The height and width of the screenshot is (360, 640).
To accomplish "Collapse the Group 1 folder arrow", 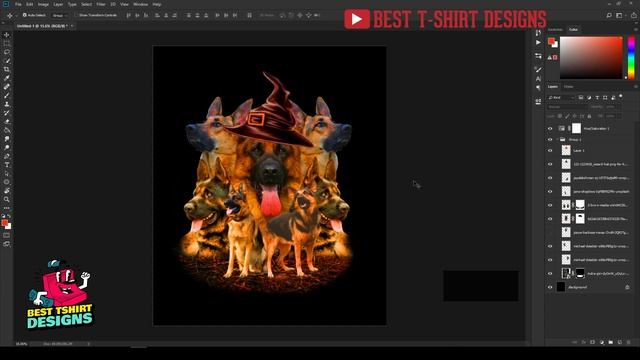I will [x=557, y=140].
